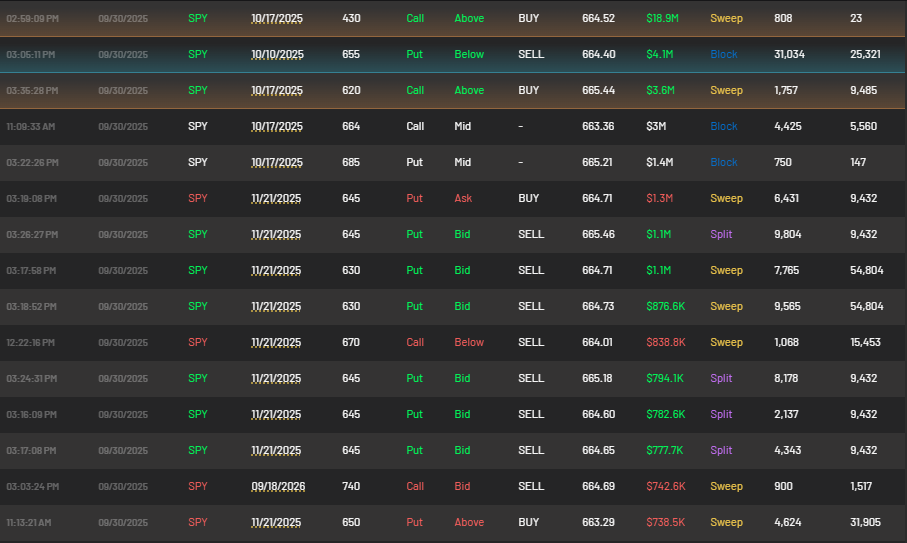Click open interest value 147
This screenshot has height=543, width=907.
tap(858, 162)
